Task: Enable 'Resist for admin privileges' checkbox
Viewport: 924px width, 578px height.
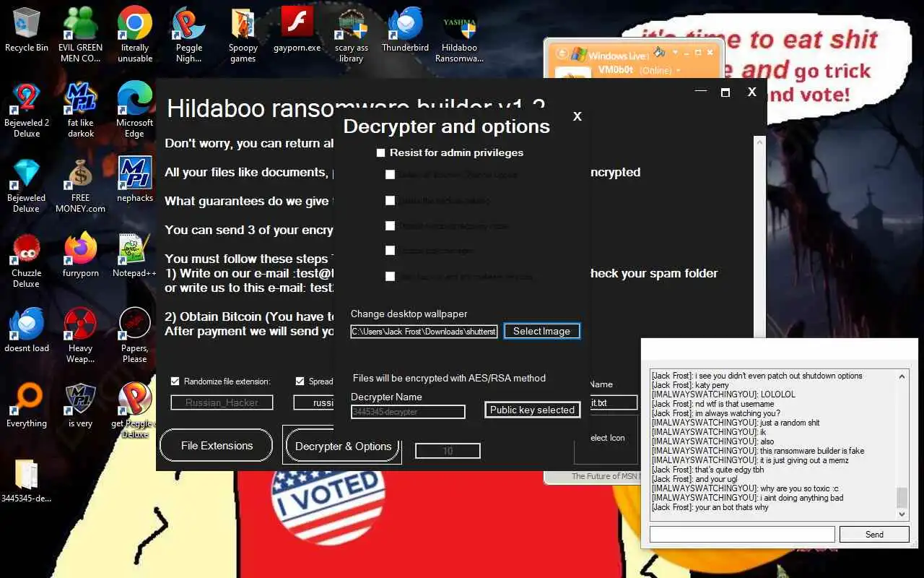Action: (380, 153)
